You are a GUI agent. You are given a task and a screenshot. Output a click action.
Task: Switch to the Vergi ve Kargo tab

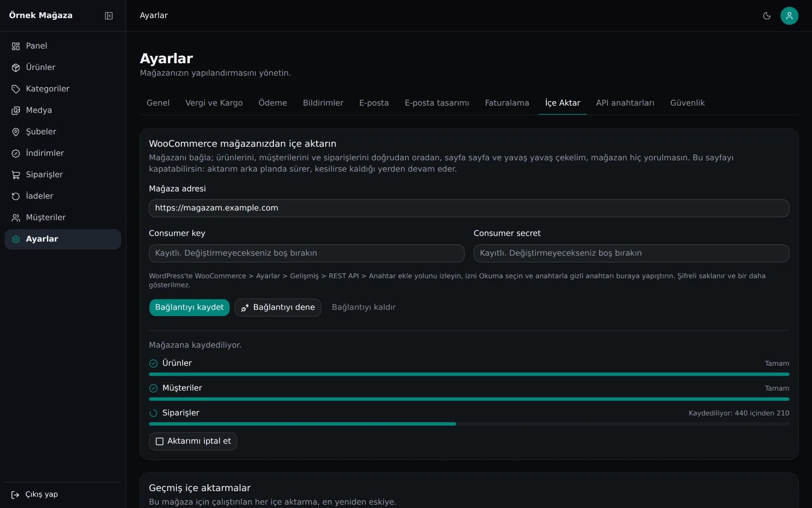point(214,103)
